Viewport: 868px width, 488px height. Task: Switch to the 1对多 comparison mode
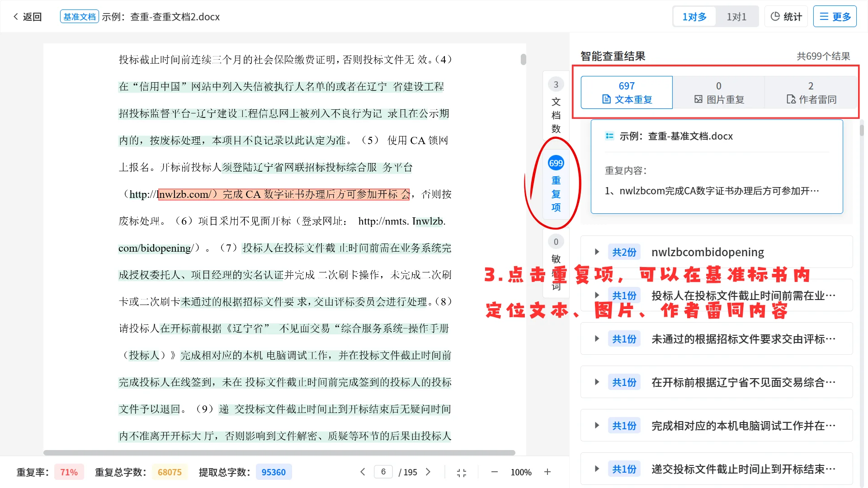coord(694,16)
